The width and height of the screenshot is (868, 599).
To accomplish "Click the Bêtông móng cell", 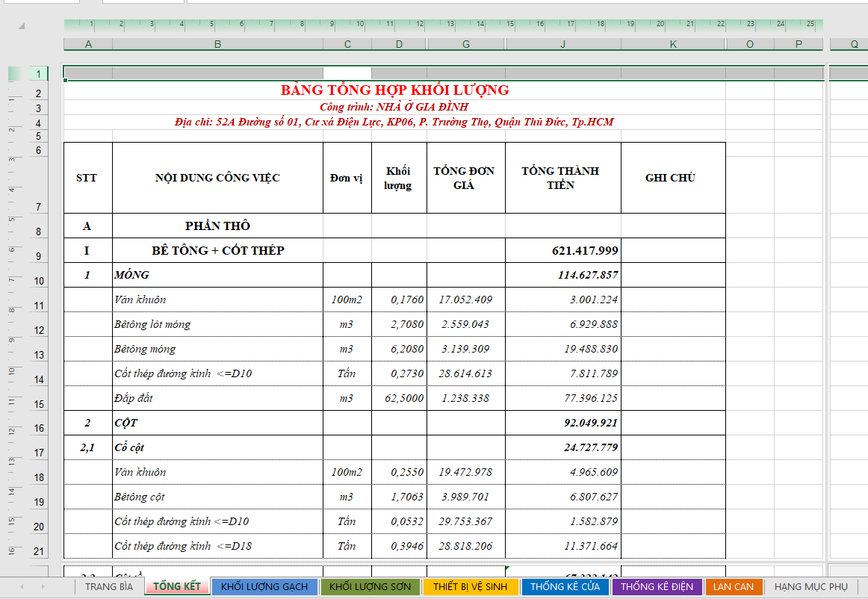I will [217, 349].
